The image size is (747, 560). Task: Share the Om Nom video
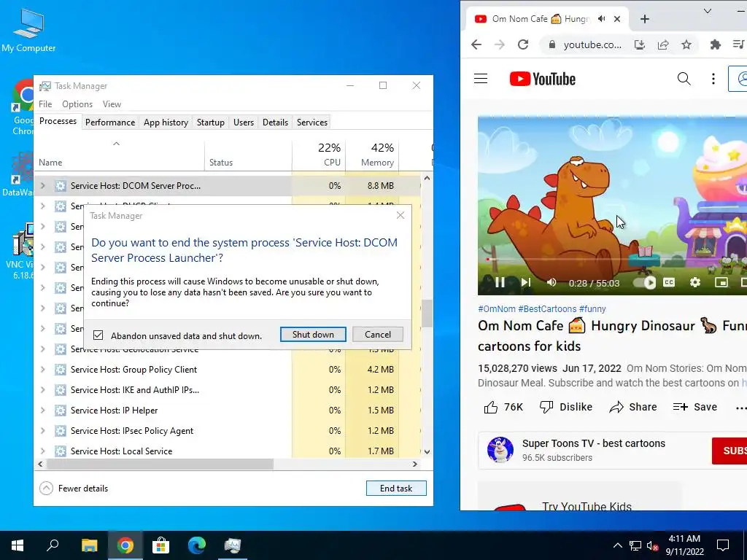click(633, 407)
